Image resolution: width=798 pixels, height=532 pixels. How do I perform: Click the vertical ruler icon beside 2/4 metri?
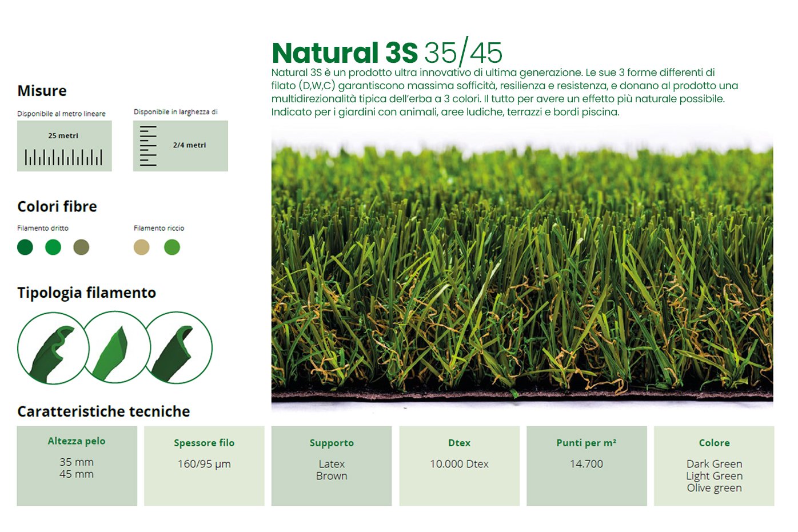pyautogui.click(x=147, y=146)
